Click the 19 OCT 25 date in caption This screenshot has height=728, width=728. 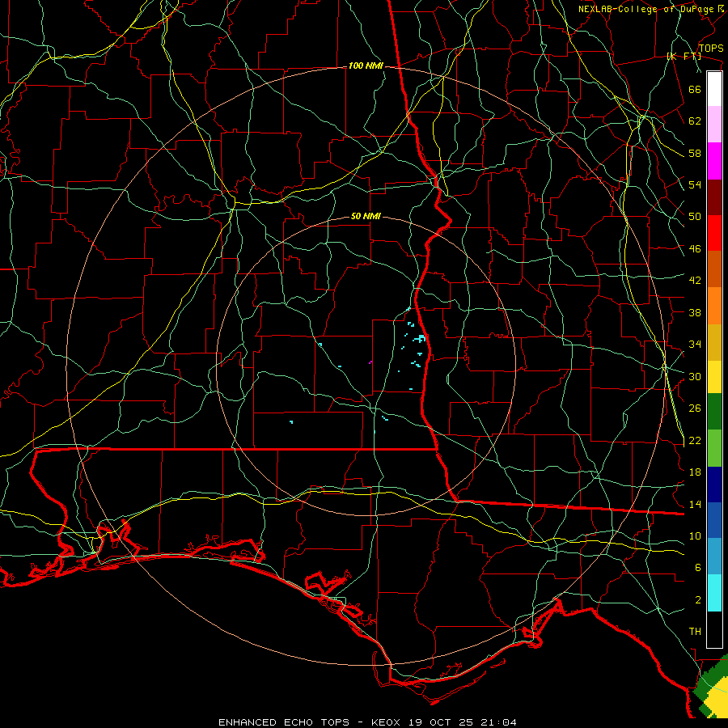pos(440,722)
